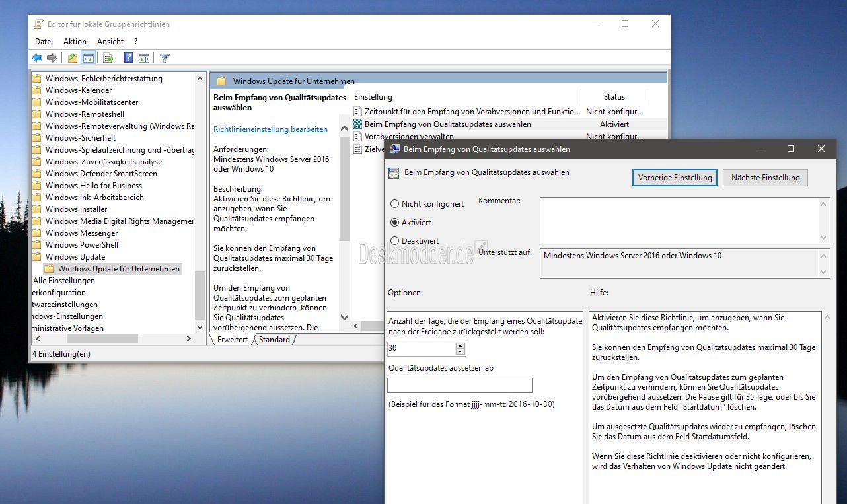Open the Aktion menu
The height and width of the screenshot is (504, 847).
coord(75,42)
